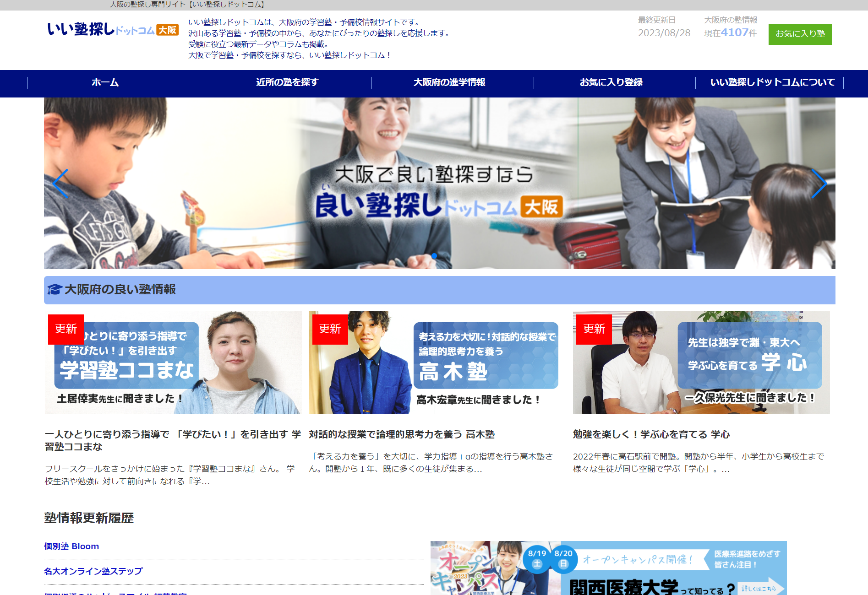Screen dimensions: 868x595
Task: Click the 関西医療大学 open campus banner ad
Action: [x=609, y=568]
